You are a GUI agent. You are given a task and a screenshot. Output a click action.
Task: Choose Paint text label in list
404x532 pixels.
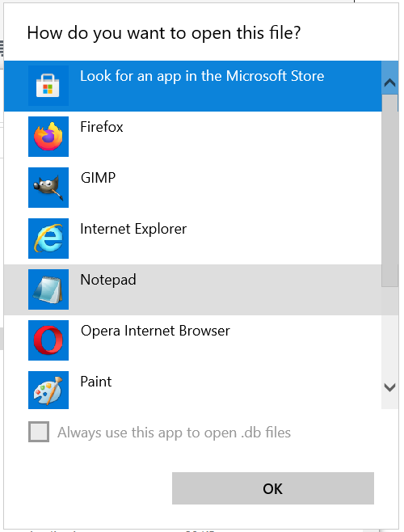coord(95,382)
